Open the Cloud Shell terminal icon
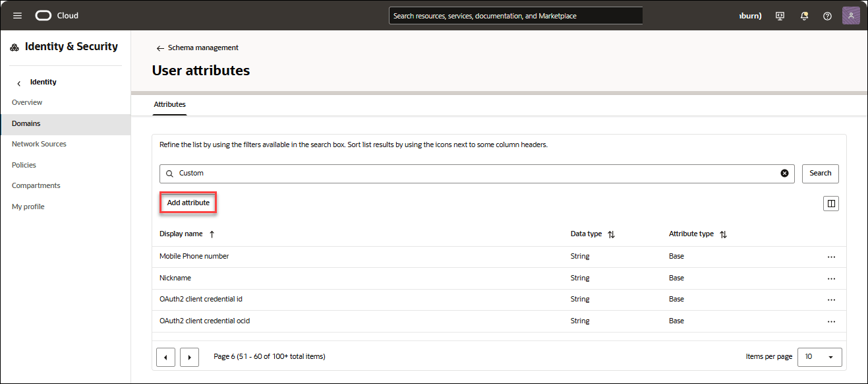This screenshot has width=868, height=384. (780, 15)
